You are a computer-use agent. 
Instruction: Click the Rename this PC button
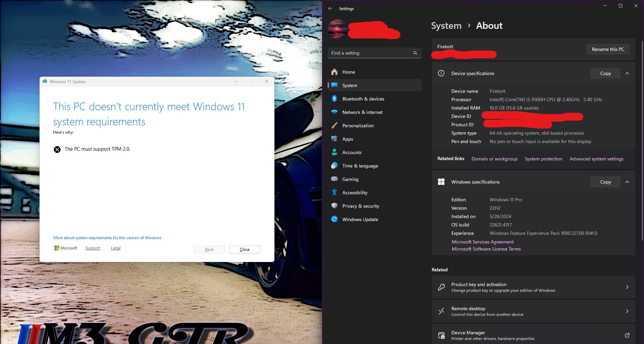(x=607, y=49)
